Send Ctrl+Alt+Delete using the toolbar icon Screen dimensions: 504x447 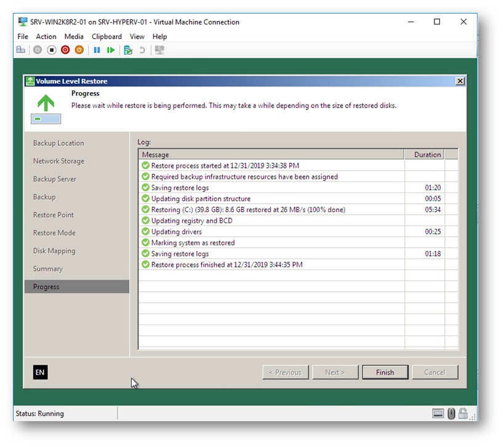click(x=21, y=50)
